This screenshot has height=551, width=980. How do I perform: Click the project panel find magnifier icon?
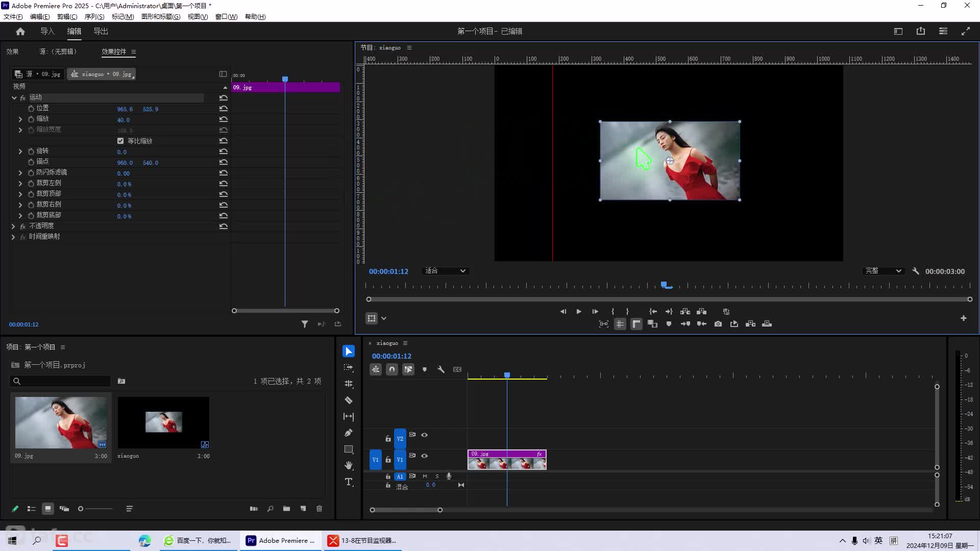pyautogui.click(x=270, y=509)
